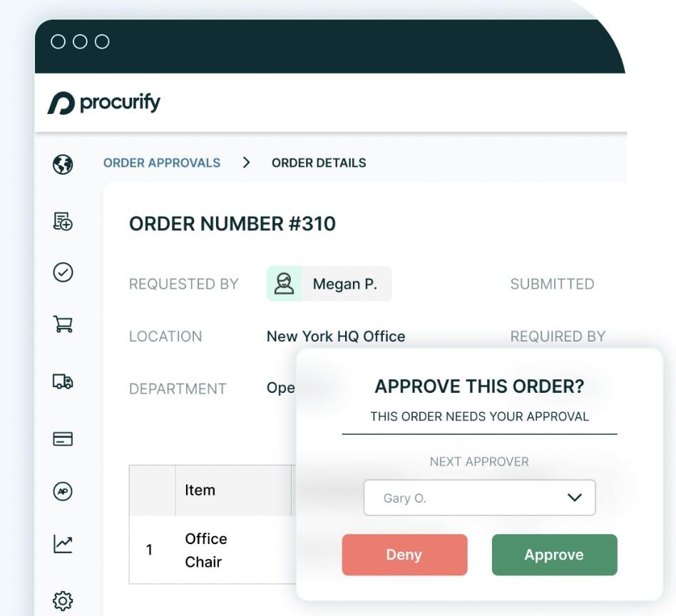Open the new request document icon
676x616 pixels.
point(63,222)
